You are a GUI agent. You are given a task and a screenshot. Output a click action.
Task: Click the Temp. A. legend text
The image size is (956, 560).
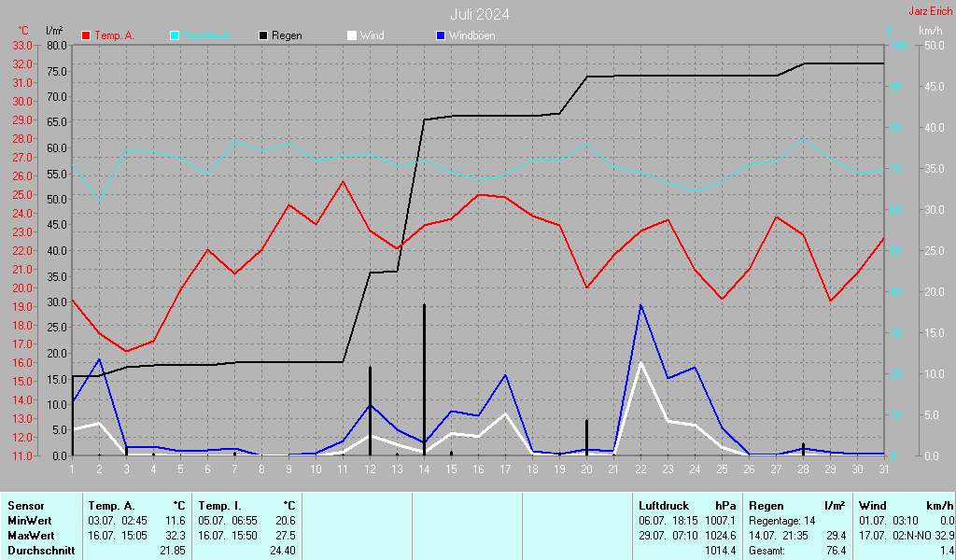click(115, 35)
